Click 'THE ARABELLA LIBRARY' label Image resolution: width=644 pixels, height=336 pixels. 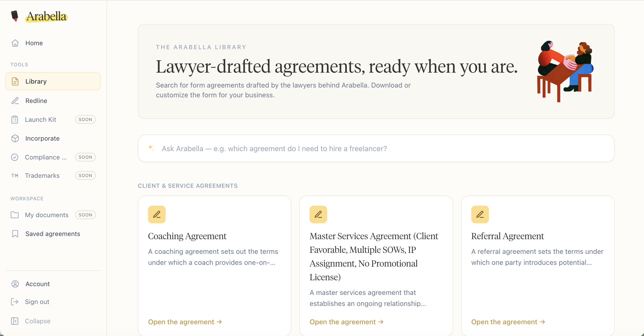click(201, 47)
